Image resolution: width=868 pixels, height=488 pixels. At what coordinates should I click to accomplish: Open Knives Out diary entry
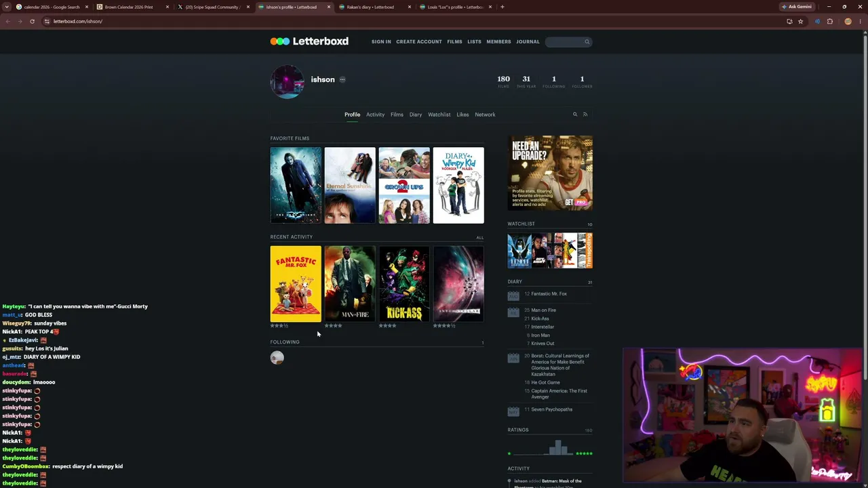coord(542,344)
